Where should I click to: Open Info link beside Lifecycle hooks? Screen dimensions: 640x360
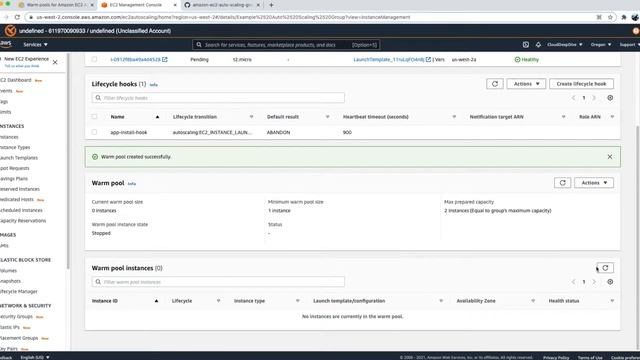(153, 85)
